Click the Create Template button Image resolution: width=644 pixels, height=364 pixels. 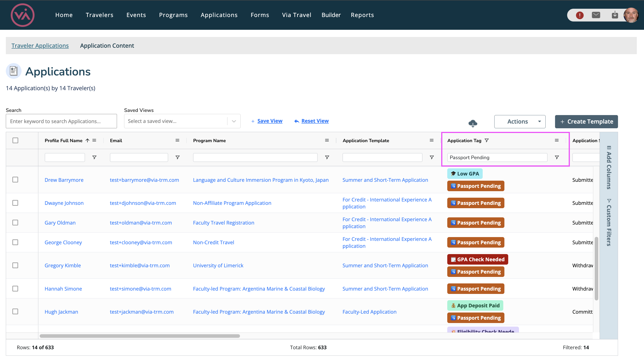(x=586, y=122)
